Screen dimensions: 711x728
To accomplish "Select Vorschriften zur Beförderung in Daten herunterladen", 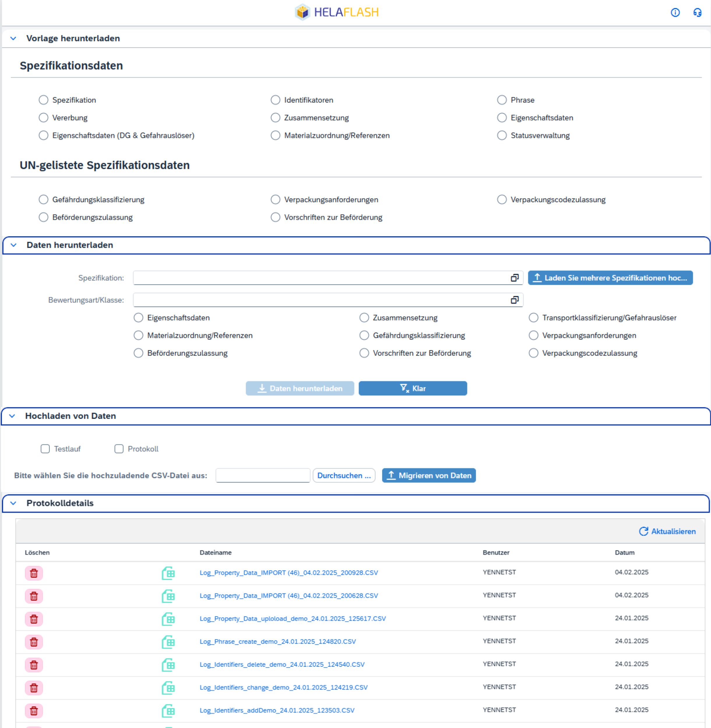I will point(364,353).
